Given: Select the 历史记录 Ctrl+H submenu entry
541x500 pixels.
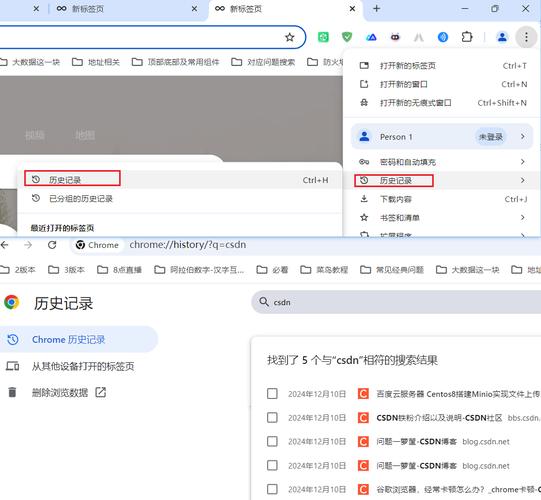Looking at the screenshot, I should coord(179,180).
